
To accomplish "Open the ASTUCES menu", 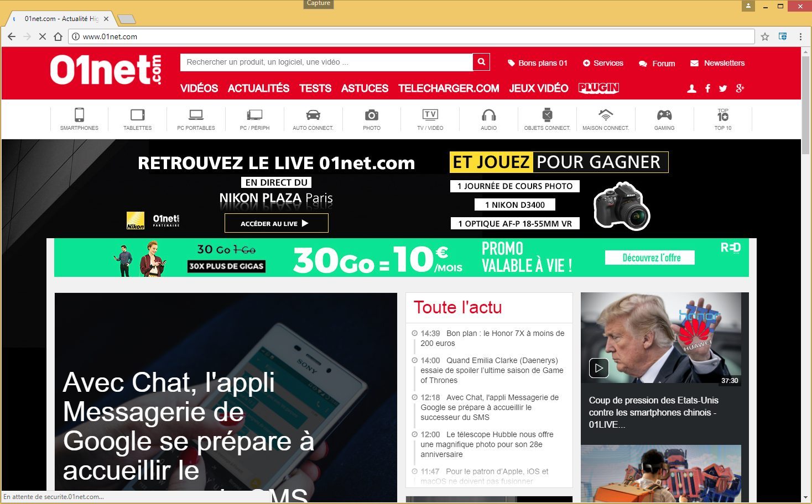I will coord(365,88).
